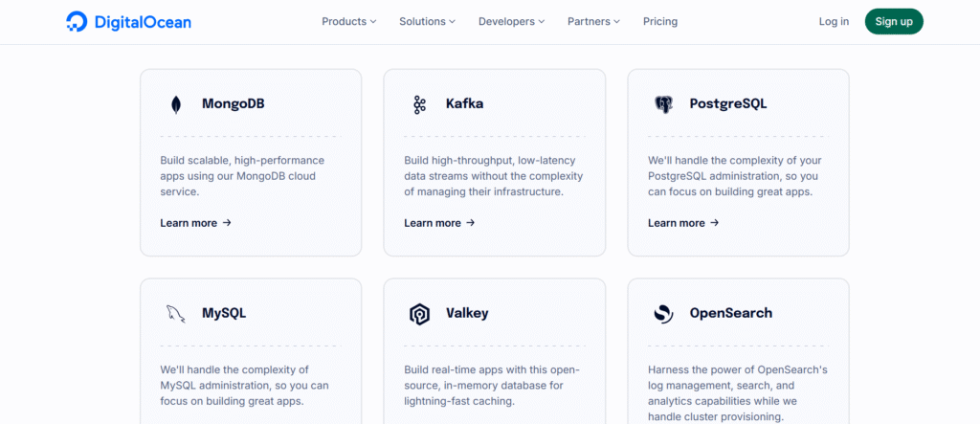Go to the Pricing page
Viewport: 980px width, 424px height.
click(660, 21)
